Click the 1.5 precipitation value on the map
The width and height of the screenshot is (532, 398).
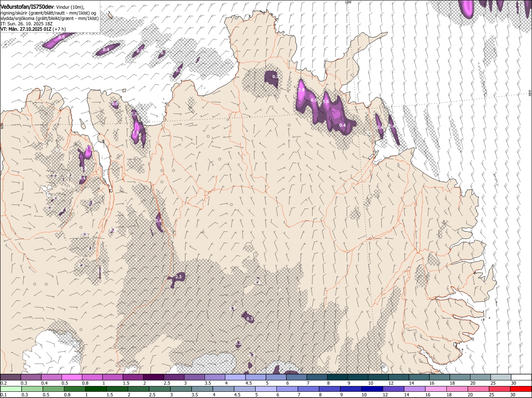[135, 133]
